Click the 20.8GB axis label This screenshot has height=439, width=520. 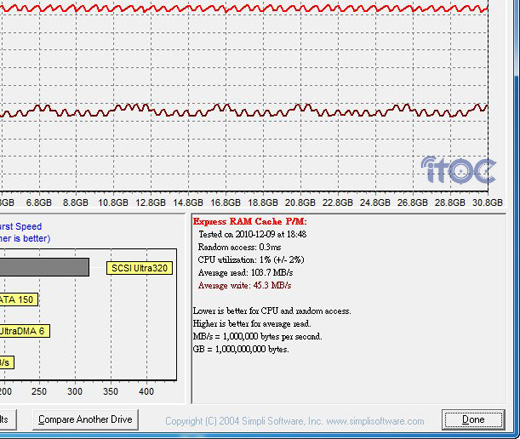point(300,202)
